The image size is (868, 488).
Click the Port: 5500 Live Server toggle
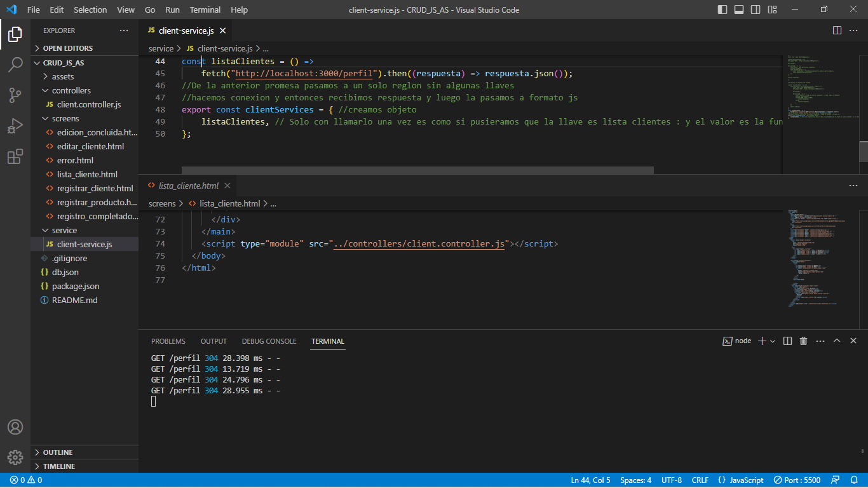pos(797,480)
